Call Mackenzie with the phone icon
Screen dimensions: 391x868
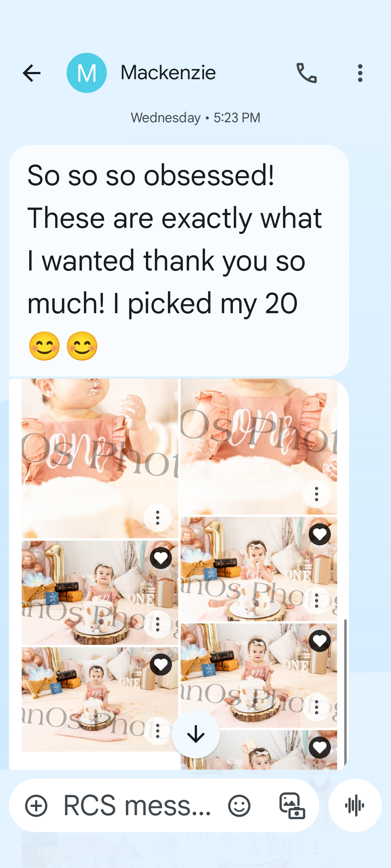tap(307, 73)
